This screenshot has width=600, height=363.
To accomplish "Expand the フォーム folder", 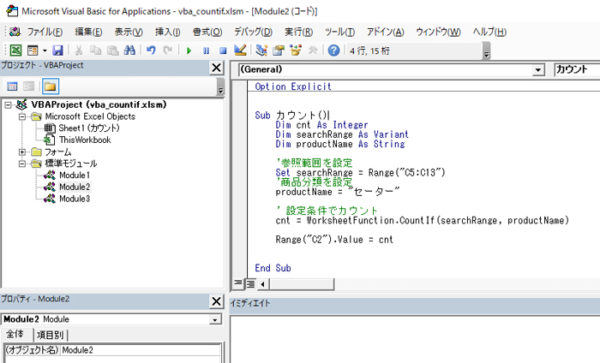I will 22,152.
